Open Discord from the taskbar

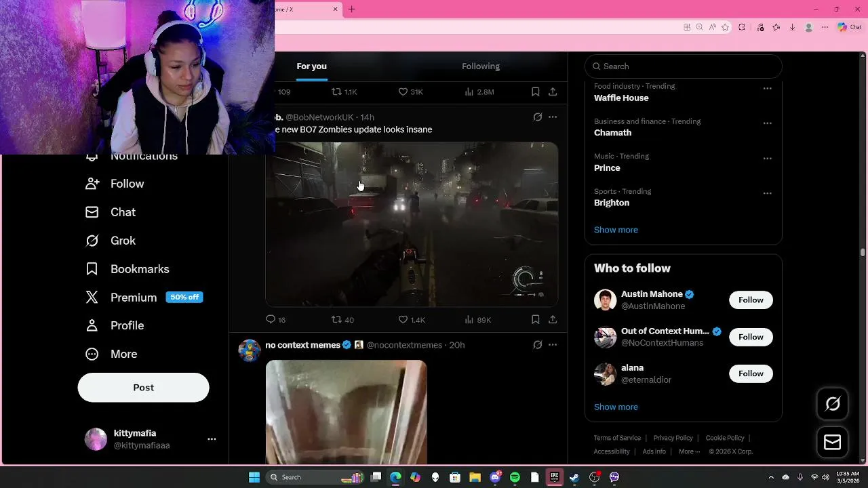click(495, 477)
